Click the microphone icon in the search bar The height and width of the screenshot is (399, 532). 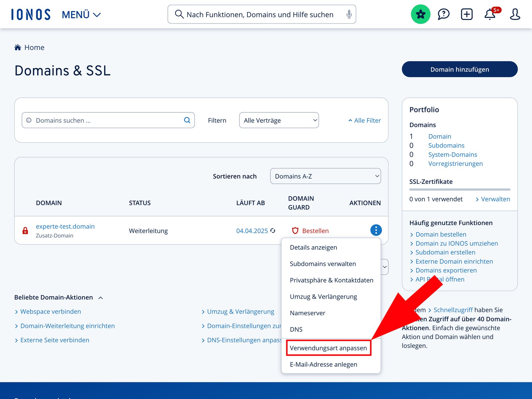[349, 14]
